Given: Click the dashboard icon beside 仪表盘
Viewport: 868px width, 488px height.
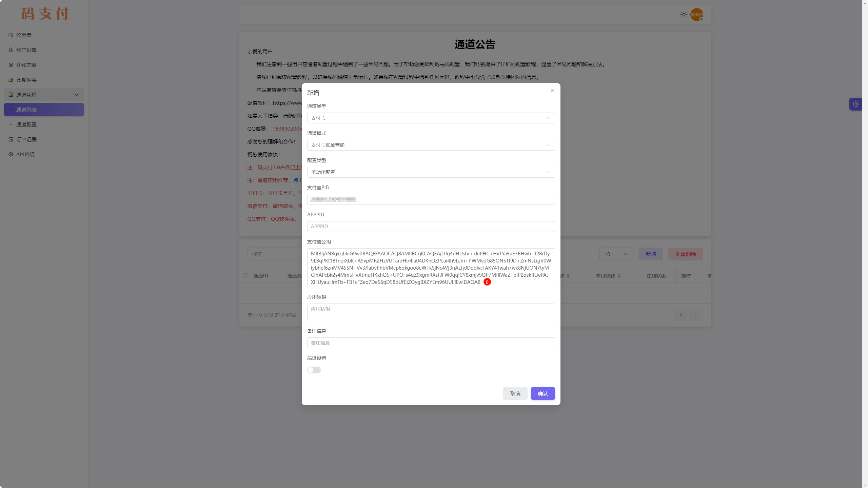Looking at the screenshot, I should (x=11, y=35).
